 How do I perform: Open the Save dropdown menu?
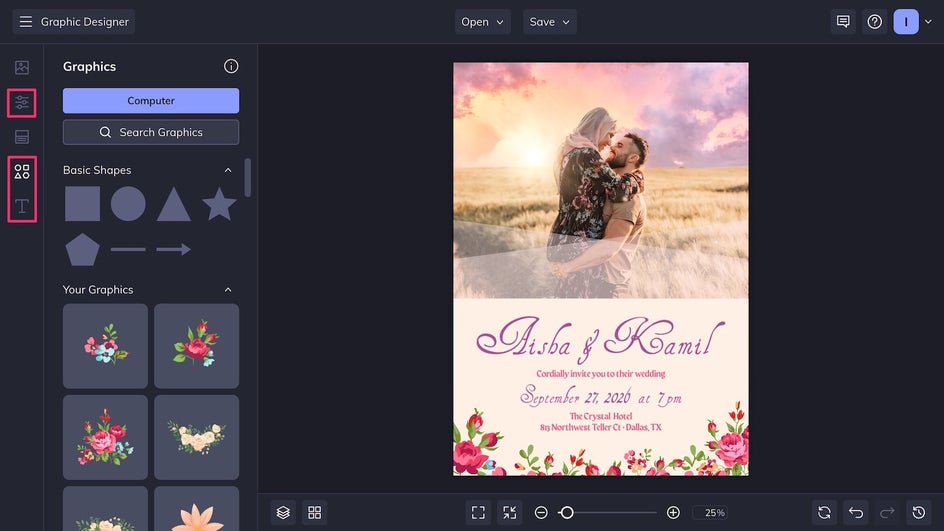550,22
